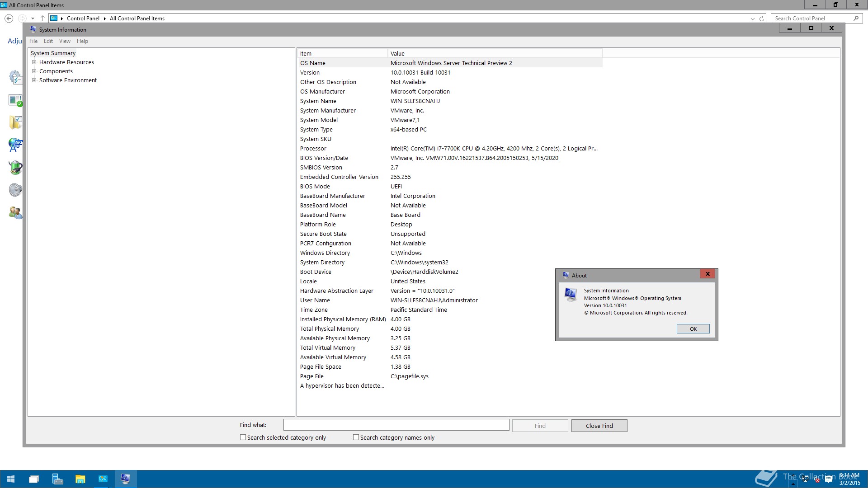Image resolution: width=868 pixels, height=488 pixels.
Task: Select the OS Name row
Action: click(x=450, y=63)
